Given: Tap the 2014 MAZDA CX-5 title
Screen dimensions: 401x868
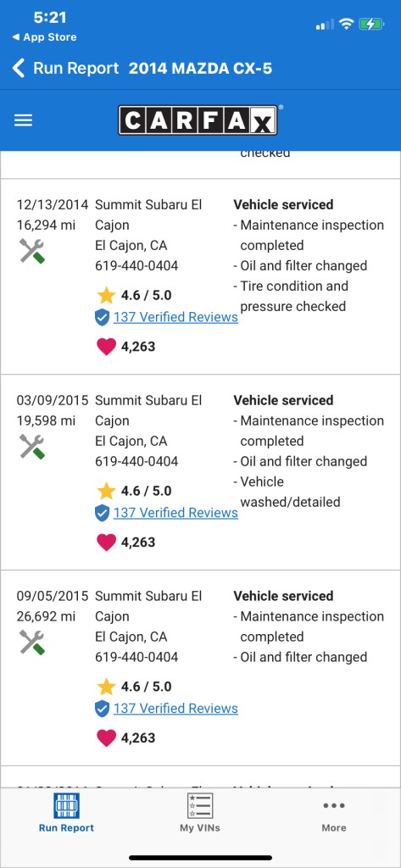Looking at the screenshot, I should [x=200, y=69].
